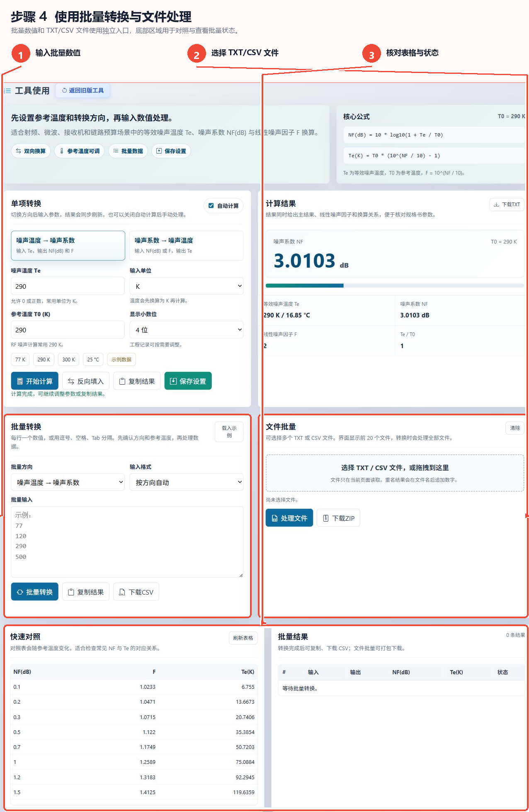The height and width of the screenshot is (812, 529).
Task: Click the 批量数据 chip
Action: [128, 151]
